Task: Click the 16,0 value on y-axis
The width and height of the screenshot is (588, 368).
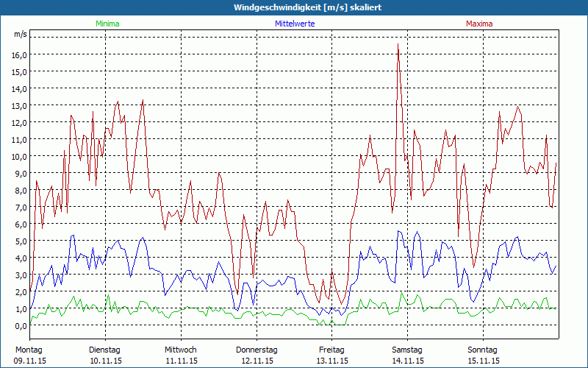Action: (x=20, y=54)
